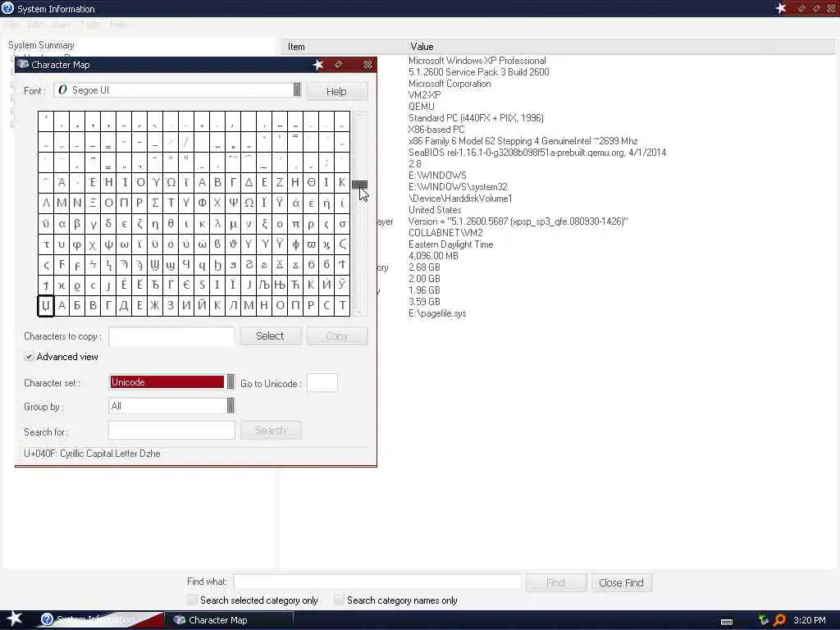Viewport: 840px width, 630px height.
Task: Click the 4,096.00 MB value
Action: [433, 256]
